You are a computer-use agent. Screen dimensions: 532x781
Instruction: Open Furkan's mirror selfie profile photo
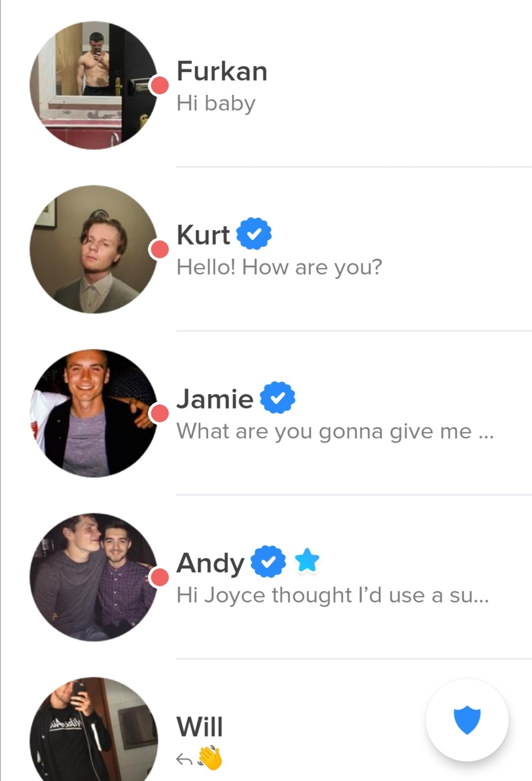point(94,85)
